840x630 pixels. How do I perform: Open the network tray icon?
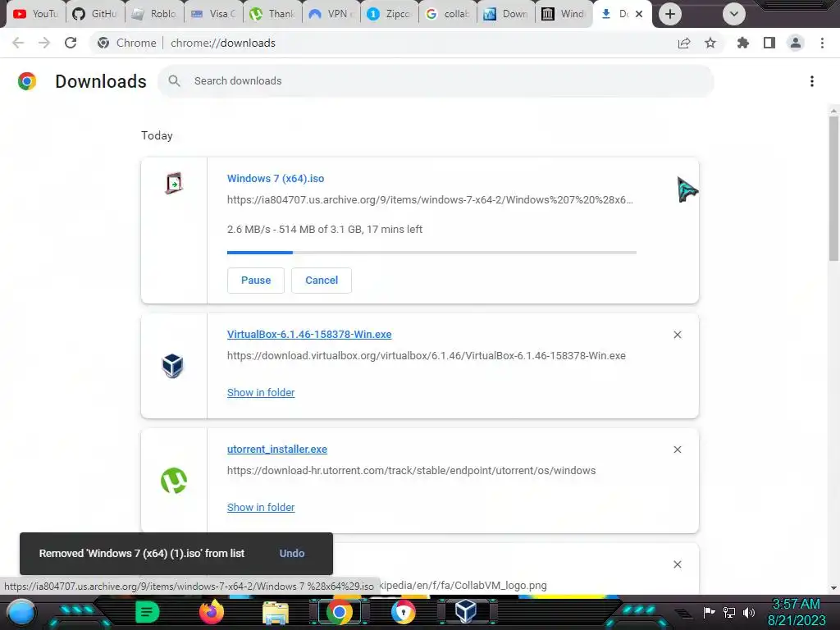(x=729, y=612)
